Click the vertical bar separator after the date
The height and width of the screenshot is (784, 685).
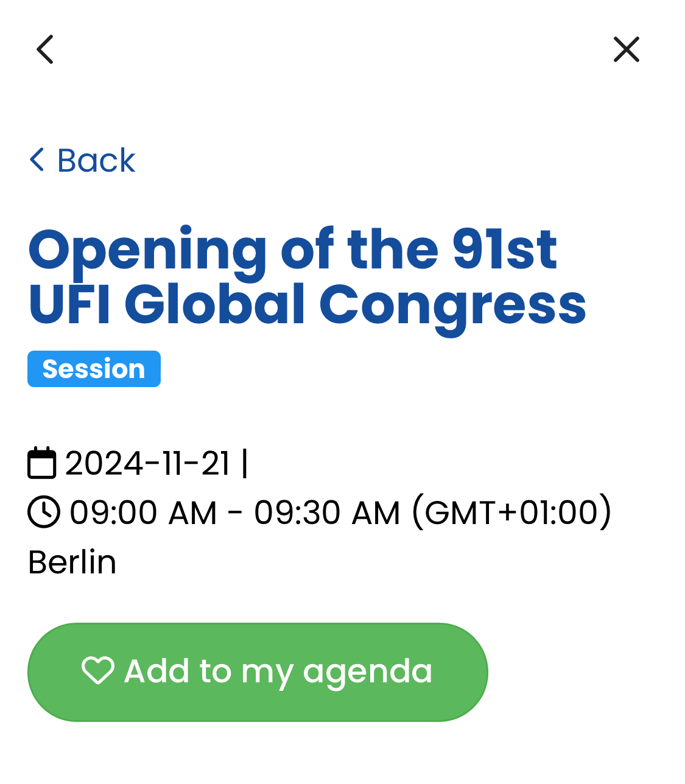coord(245,463)
